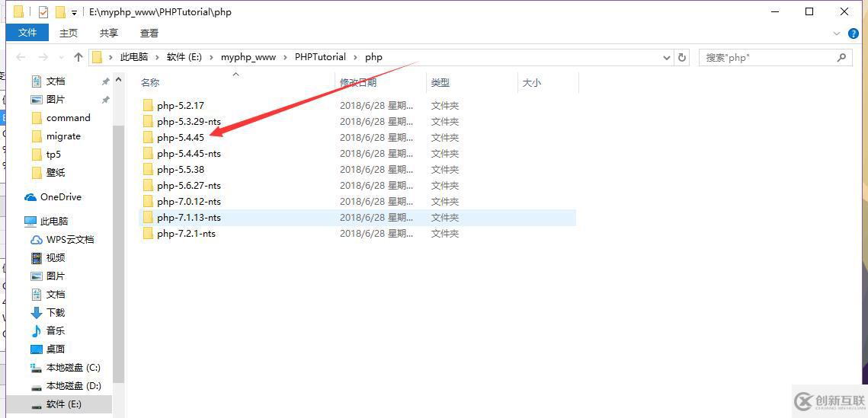The image size is (868, 418).
Task: Click the up-one-level arrow button
Action: pos(78,57)
